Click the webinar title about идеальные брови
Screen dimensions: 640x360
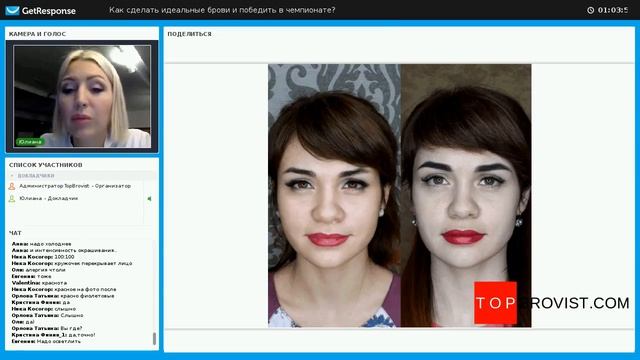tap(222, 10)
